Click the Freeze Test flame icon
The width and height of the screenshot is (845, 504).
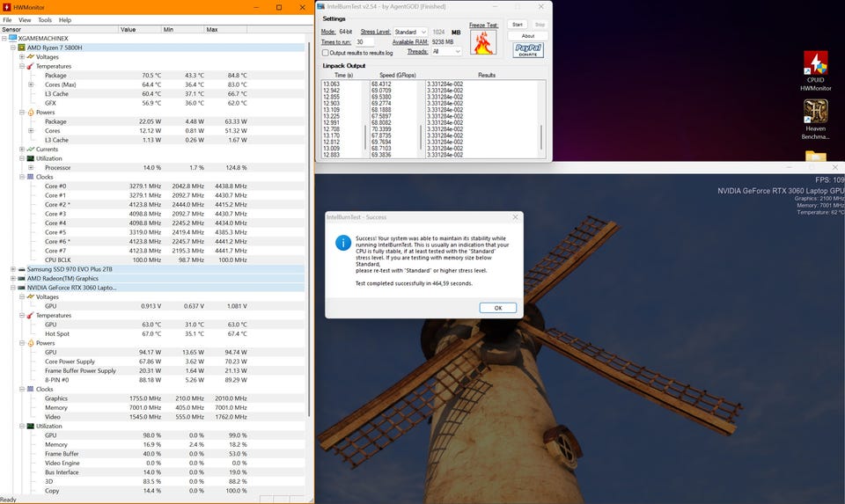(483, 41)
